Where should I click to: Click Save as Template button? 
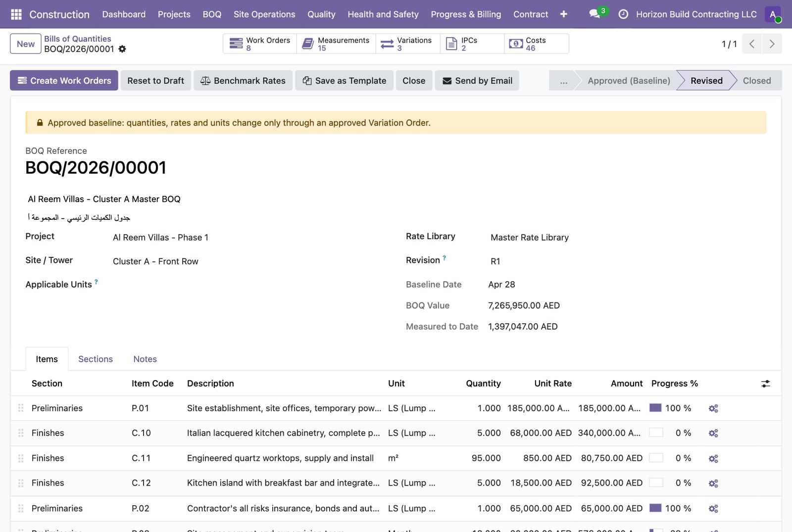pyautogui.click(x=345, y=81)
